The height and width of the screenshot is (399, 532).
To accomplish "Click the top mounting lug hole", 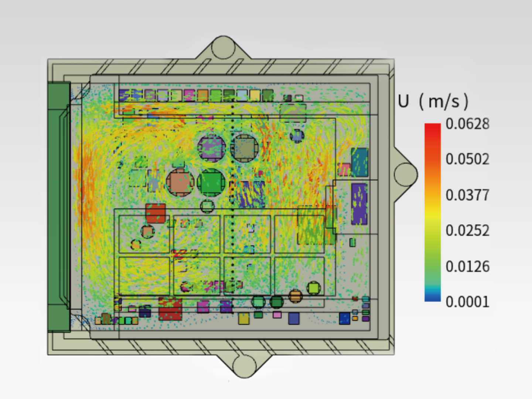I will (x=223, y=48).
